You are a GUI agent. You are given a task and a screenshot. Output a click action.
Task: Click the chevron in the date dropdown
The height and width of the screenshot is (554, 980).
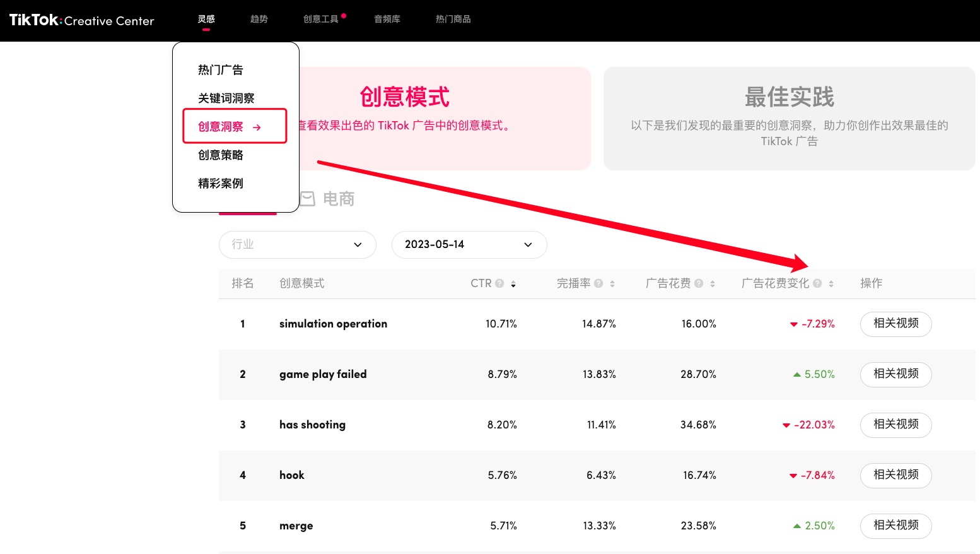(x=528, y=245)
